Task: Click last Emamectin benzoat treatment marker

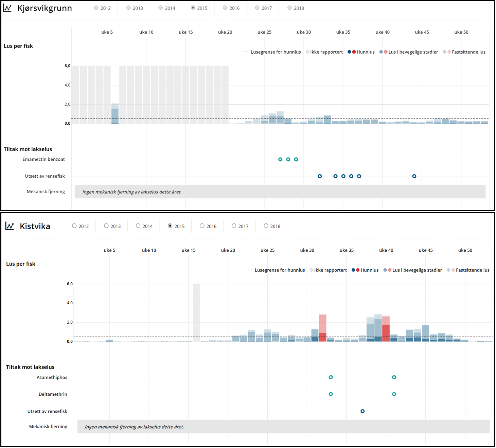Action: pyautogui.click(x=296, y=159)
